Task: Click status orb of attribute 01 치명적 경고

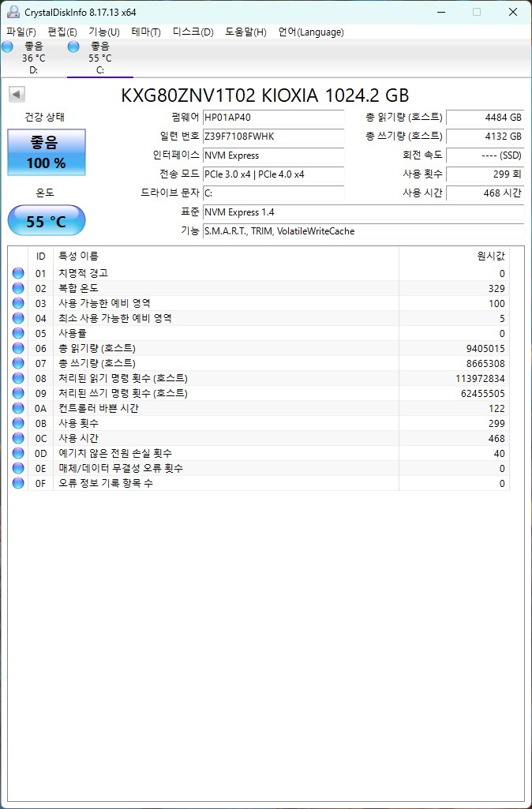Action: 18,273
